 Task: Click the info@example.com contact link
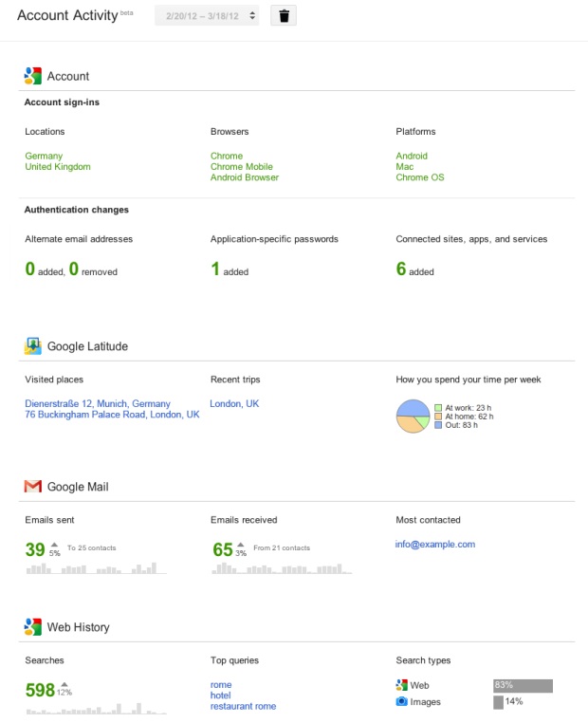tap(435, 544)
